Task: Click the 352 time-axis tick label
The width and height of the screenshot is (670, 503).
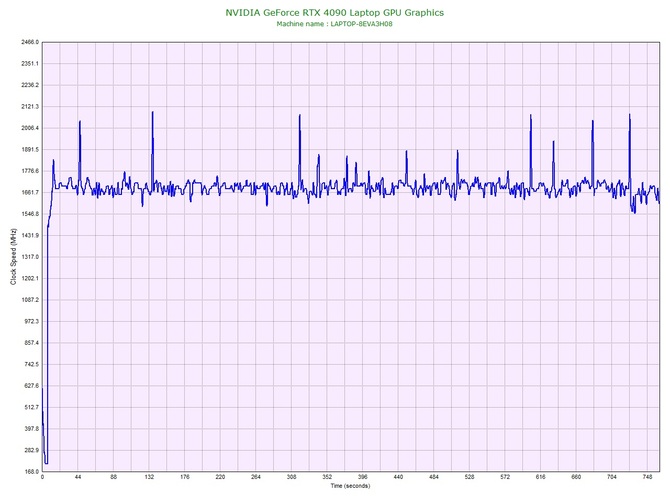Action: tap(327, 477)
